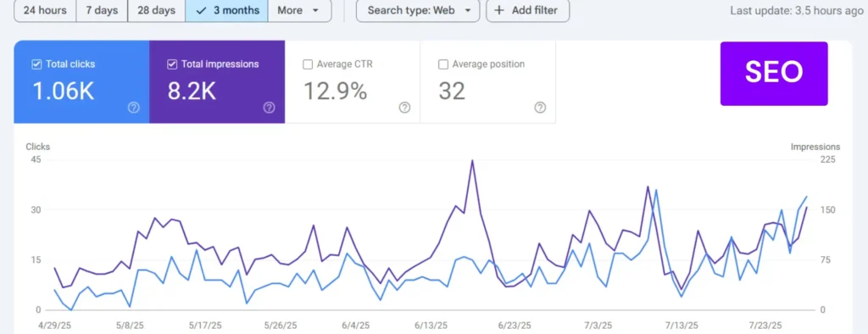Click the Impressions axis title

(x=815, y=147)
